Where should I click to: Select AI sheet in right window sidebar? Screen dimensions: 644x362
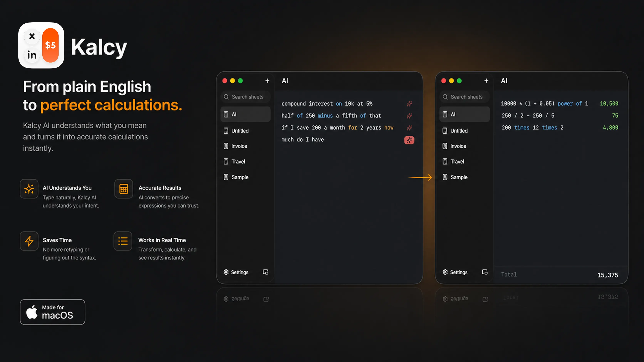(465, 114)
